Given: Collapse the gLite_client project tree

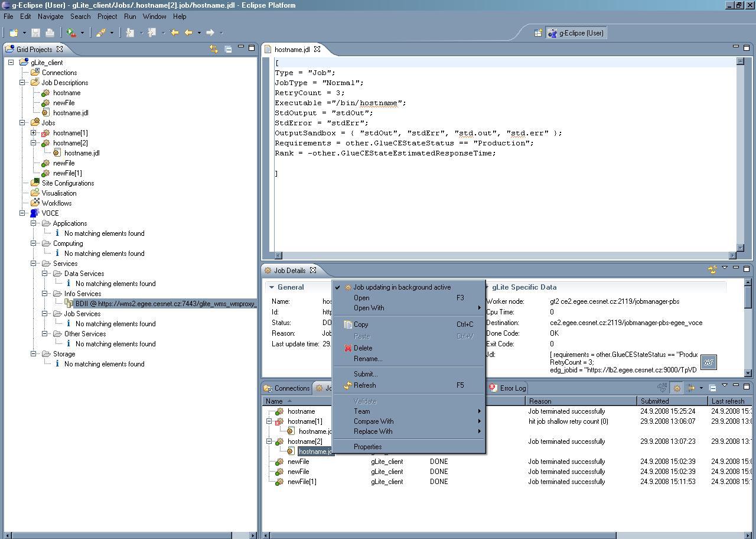Looking at the screenshot, I should point(11,63).
